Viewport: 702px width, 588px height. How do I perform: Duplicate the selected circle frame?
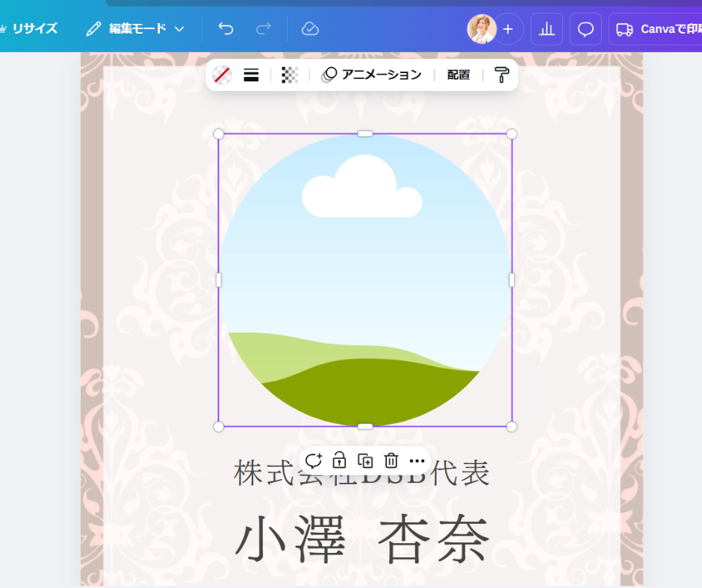(365, 460)
